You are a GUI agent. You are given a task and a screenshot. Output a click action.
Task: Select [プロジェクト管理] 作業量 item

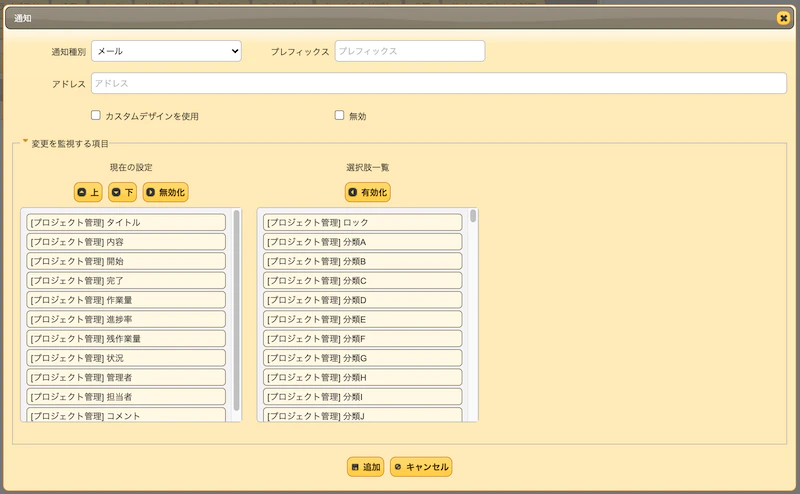(x=126, y=300)
